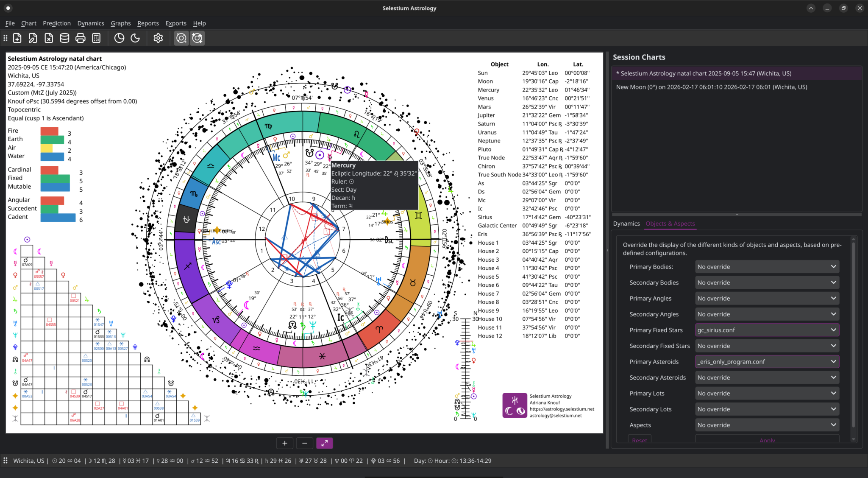Screen dimensions: 868x478
Task: Toggle the night-time moon icon
Action: 135,38
